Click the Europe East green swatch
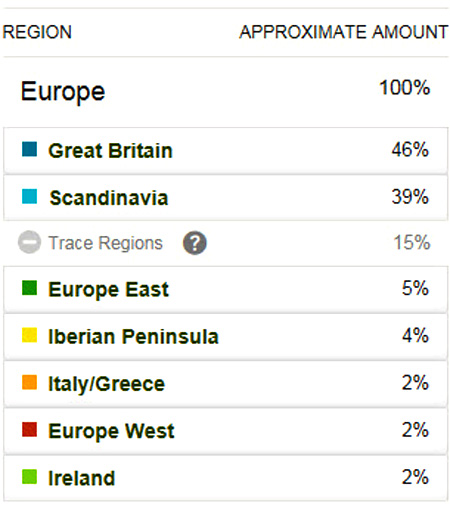The image size is (450, 512). [29, 288]
